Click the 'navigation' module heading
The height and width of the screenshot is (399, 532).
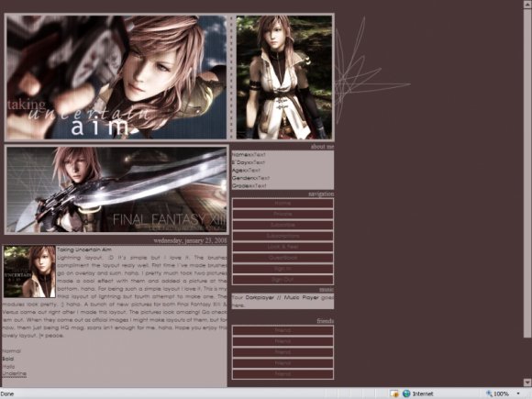coord(321,194)
